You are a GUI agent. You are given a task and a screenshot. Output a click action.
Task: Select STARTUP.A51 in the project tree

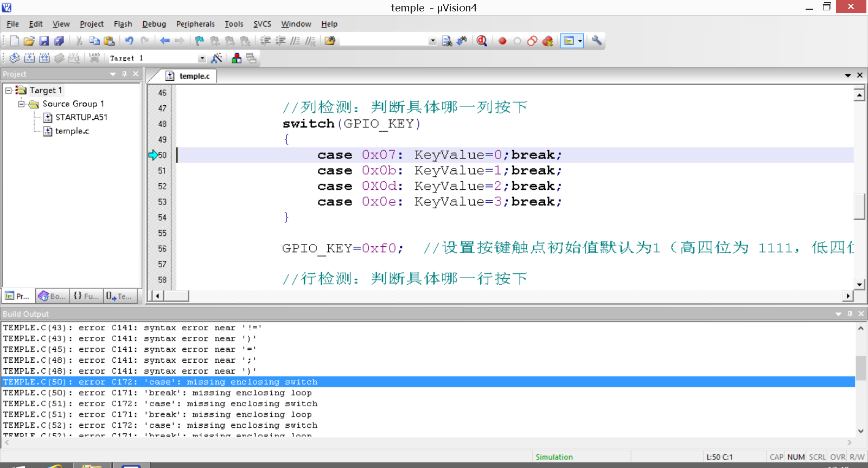click(x=81, y=117)
